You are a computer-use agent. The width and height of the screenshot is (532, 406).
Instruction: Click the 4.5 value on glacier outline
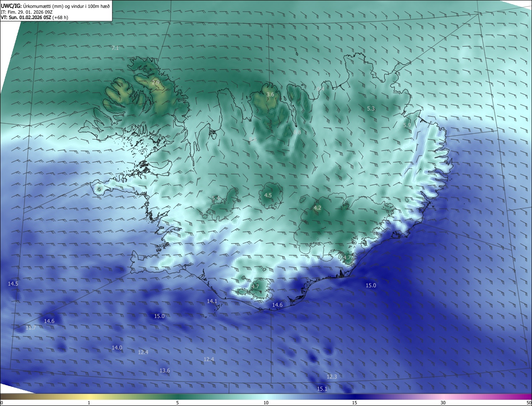click(268, 195)
